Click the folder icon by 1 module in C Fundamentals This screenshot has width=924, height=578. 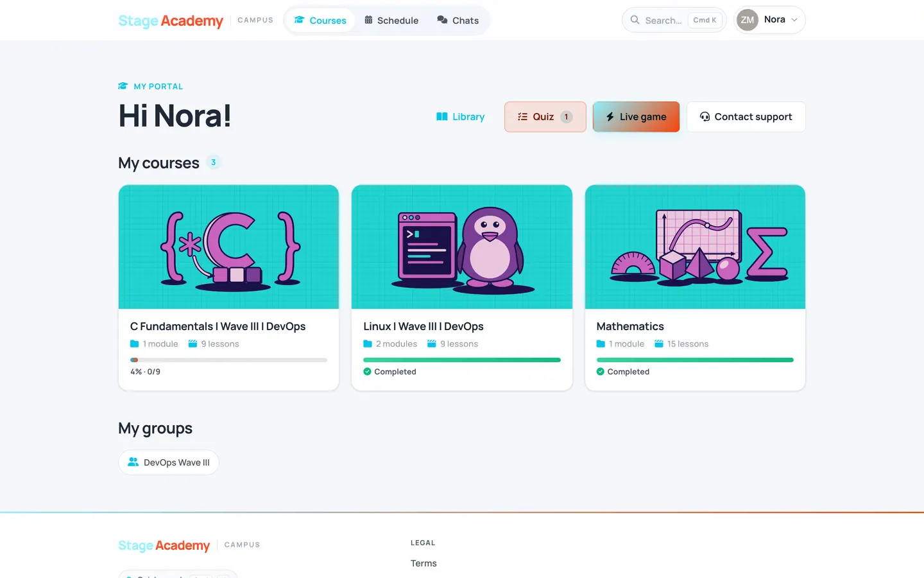[x=135, y=344]
